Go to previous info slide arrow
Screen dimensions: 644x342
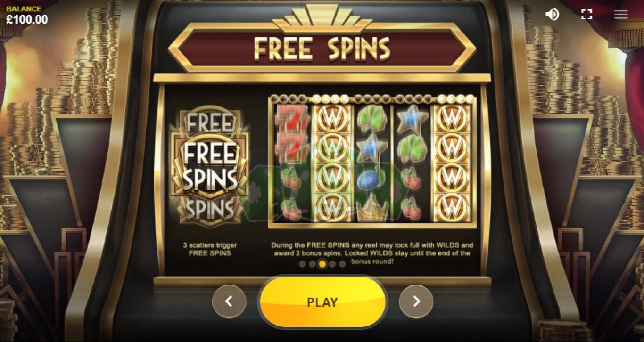point(229,301)
